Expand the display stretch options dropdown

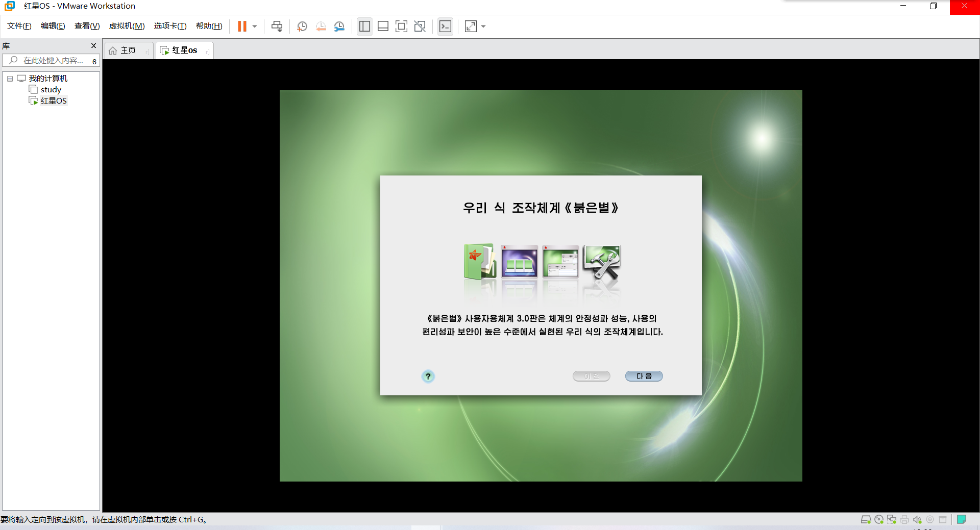coord(483,27)
